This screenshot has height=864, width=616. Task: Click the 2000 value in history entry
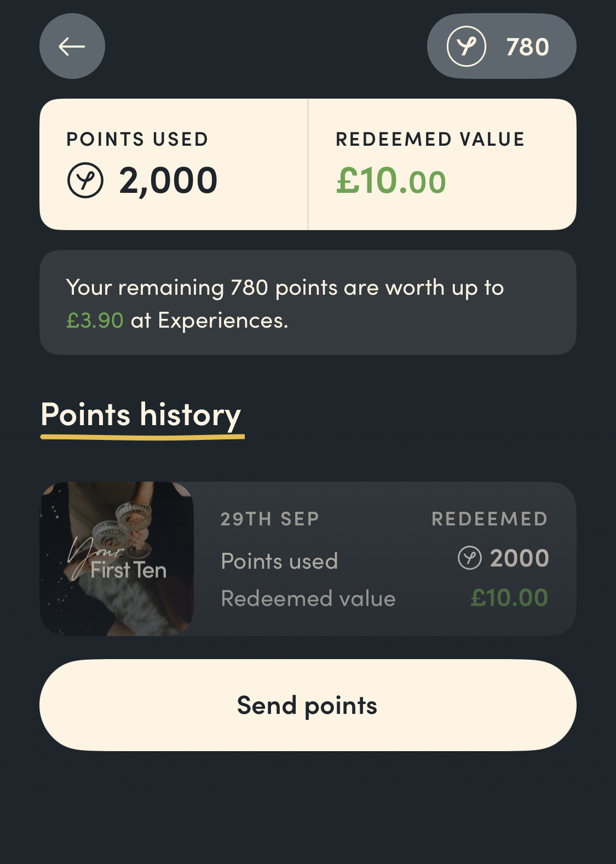(519, 558)
